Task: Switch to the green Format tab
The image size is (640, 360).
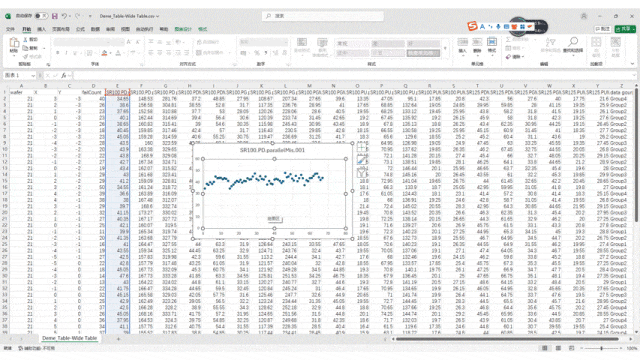Action: [x=202, y=29]
